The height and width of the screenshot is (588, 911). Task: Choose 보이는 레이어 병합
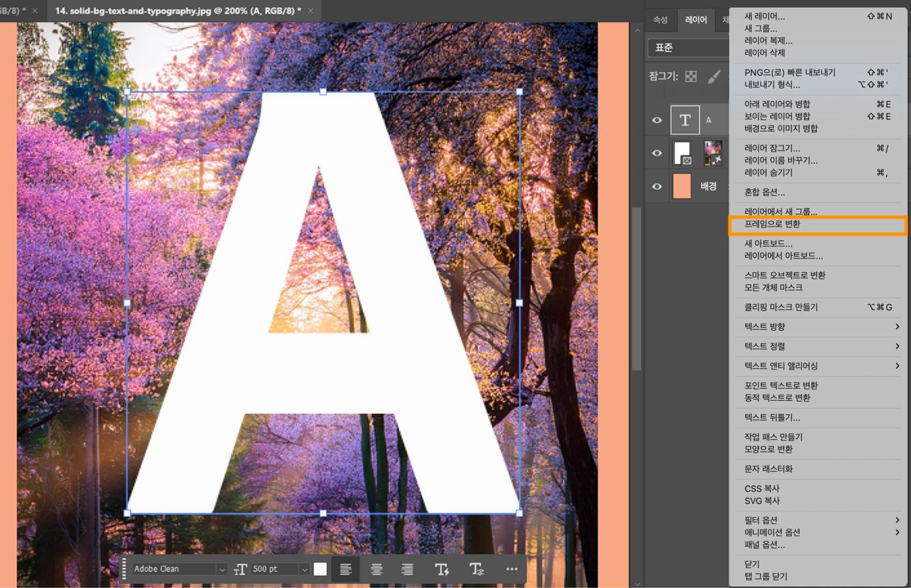tap(819, 116)
